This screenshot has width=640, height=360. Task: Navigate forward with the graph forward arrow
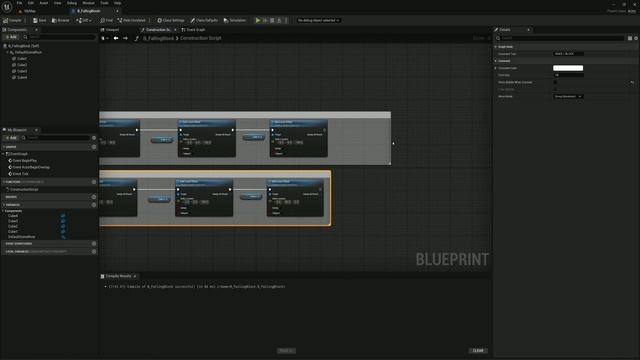[x=125, y=38]
